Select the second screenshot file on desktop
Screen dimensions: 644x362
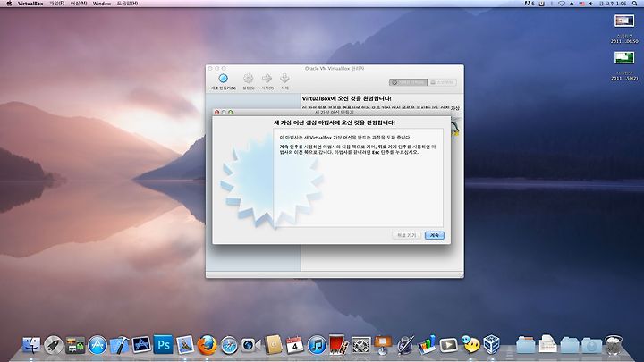(x=624, y=57)
